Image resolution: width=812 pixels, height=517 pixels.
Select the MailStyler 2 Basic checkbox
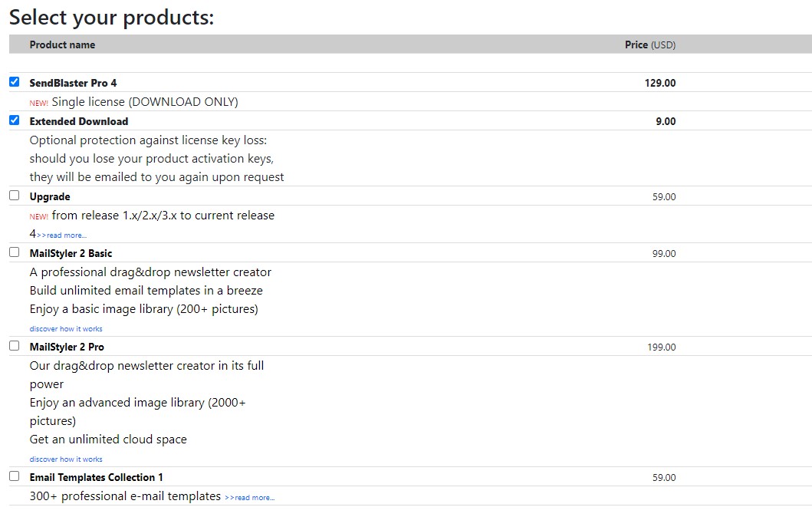(x=15, y=252)
